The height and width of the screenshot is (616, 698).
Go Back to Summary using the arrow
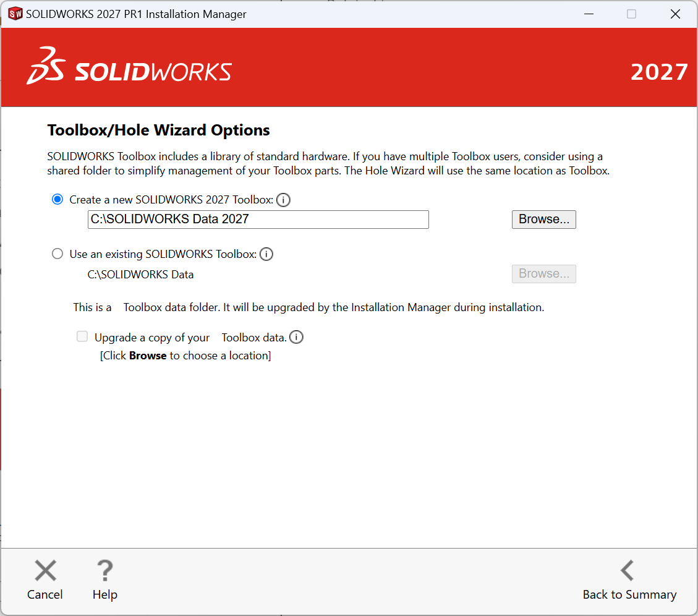click(628, 571)
